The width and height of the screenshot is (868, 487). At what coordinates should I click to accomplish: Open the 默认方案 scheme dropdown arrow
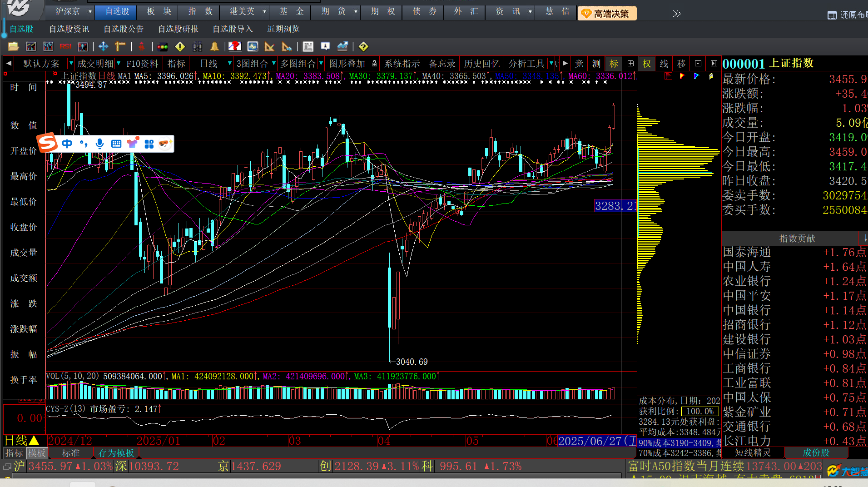click(70, 64)
